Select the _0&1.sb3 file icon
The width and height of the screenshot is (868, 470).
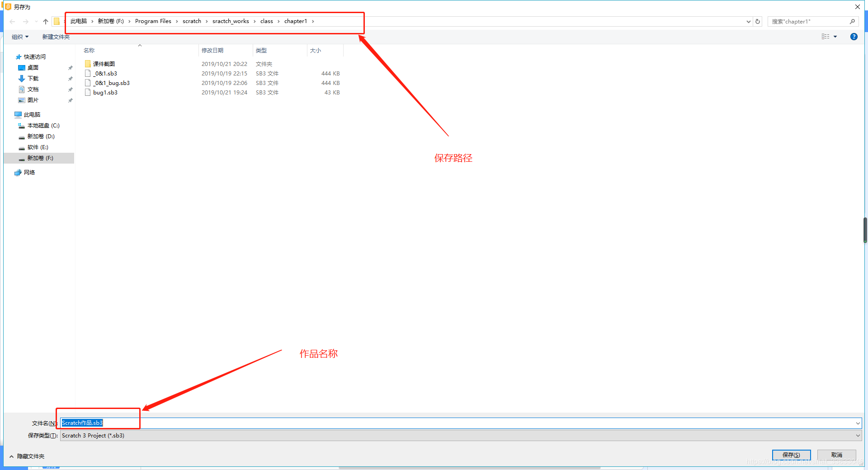[x=88, y=73]
